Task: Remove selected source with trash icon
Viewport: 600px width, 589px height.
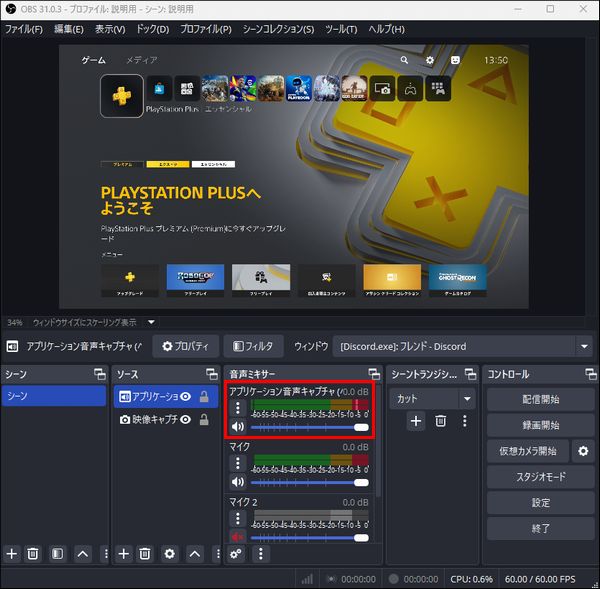Action: coord(145,554)
